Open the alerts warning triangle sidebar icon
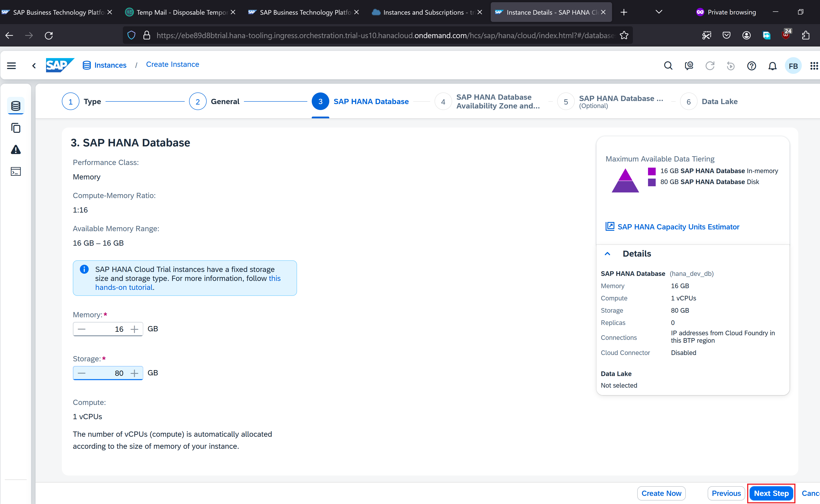Screen dimensions: 820x504 click(x=16, y=150)
